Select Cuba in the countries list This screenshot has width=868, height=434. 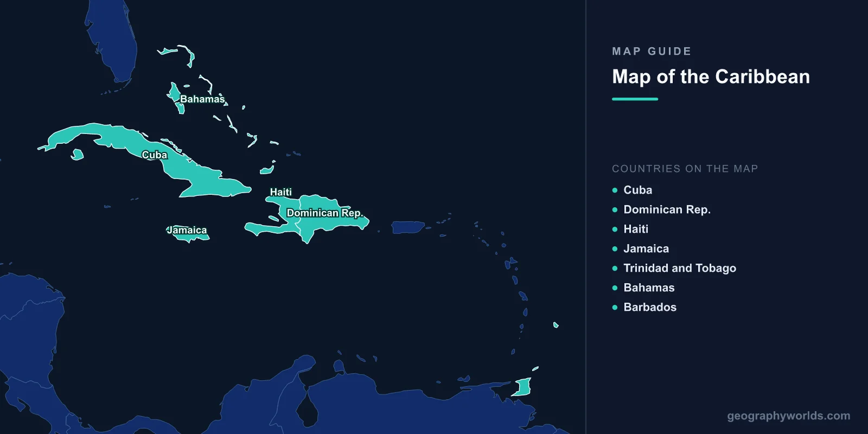tap(637, 190)
